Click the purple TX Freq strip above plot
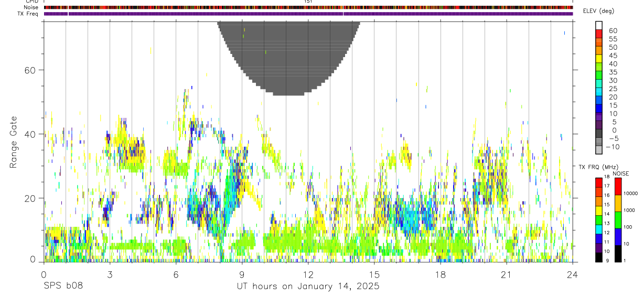Image resolution: width=644 pixels, height=297 pixels. 308,14
